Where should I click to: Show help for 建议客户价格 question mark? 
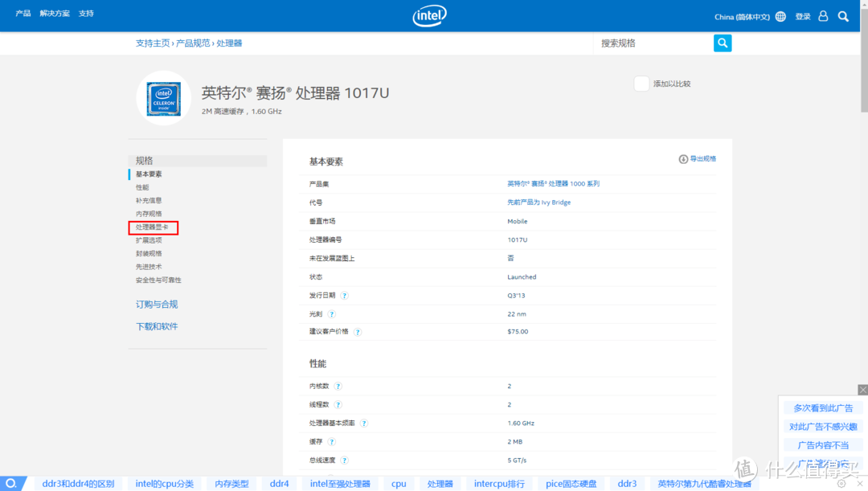(x=358, y=332)
